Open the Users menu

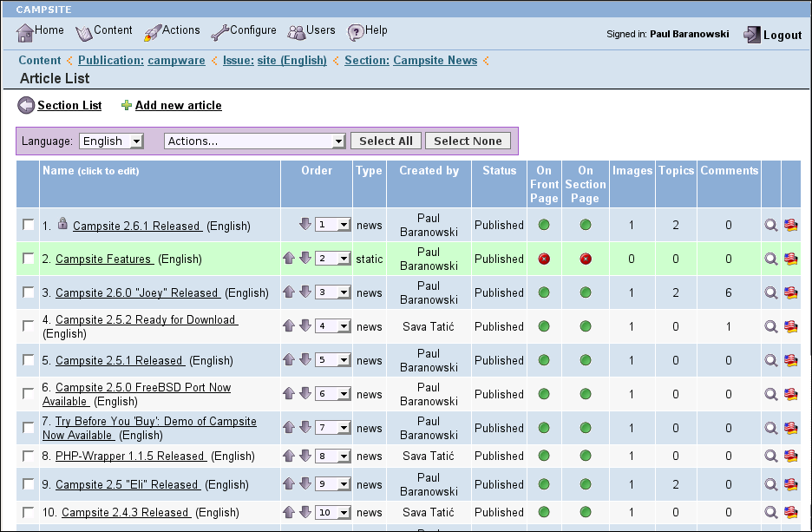(x=311, y=31)
